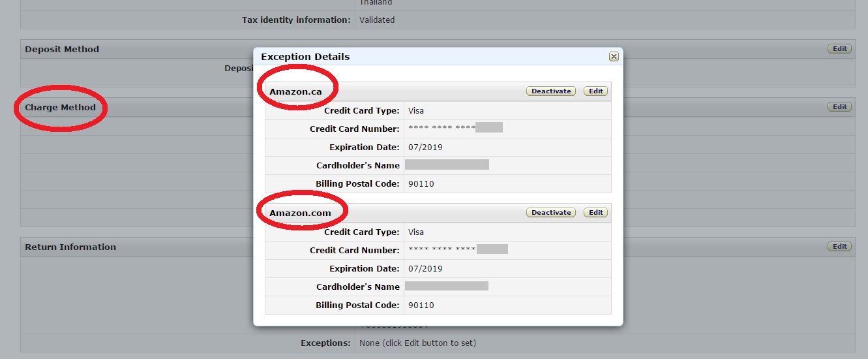The image size is (868, 359).
Task: Edit the Amazon.com credit card
Action: click(595, 213)
